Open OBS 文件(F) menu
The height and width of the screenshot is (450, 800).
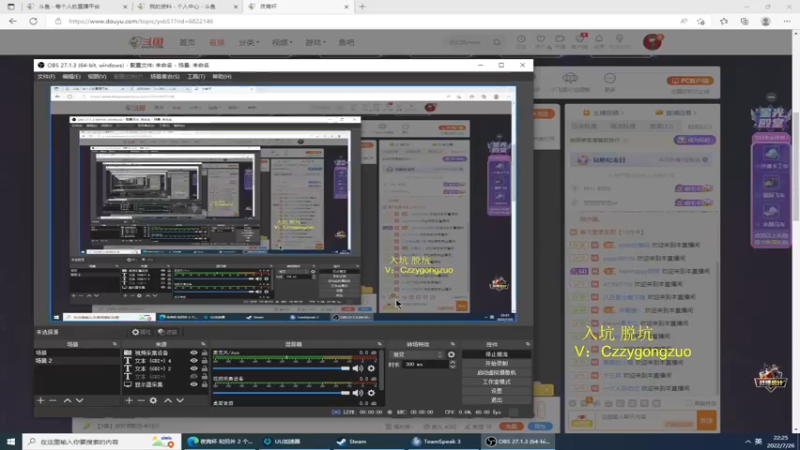pos(46,77)
